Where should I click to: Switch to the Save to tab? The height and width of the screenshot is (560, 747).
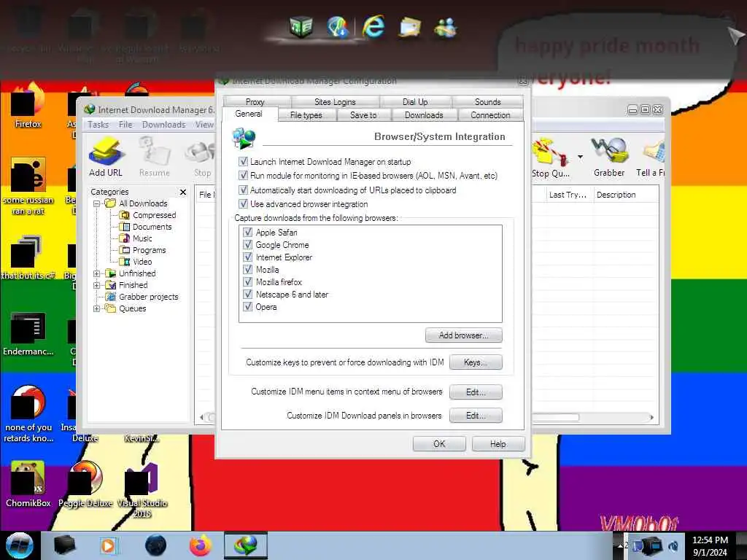363,114
